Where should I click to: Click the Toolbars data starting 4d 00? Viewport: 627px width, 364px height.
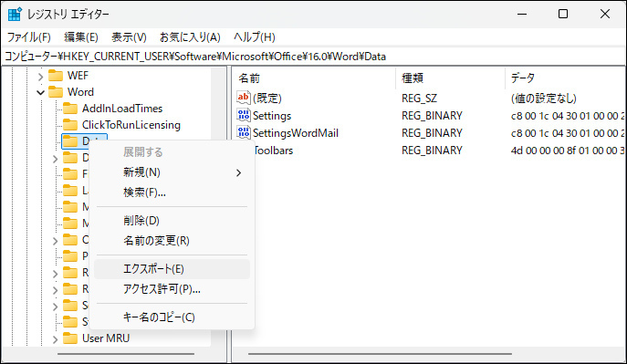pyautogui.click(x=568, y=151)
